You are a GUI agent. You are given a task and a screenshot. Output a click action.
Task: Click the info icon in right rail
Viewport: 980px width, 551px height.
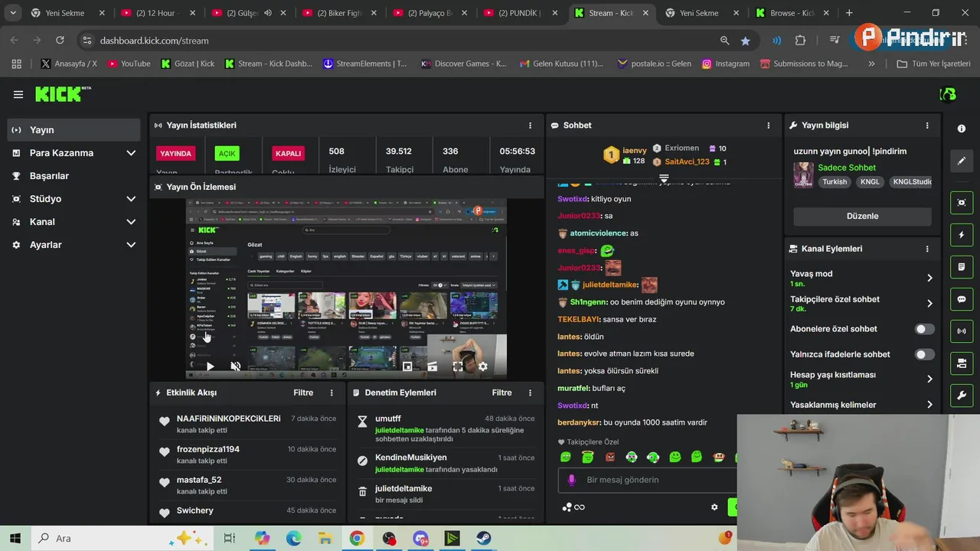pos(962,129)
